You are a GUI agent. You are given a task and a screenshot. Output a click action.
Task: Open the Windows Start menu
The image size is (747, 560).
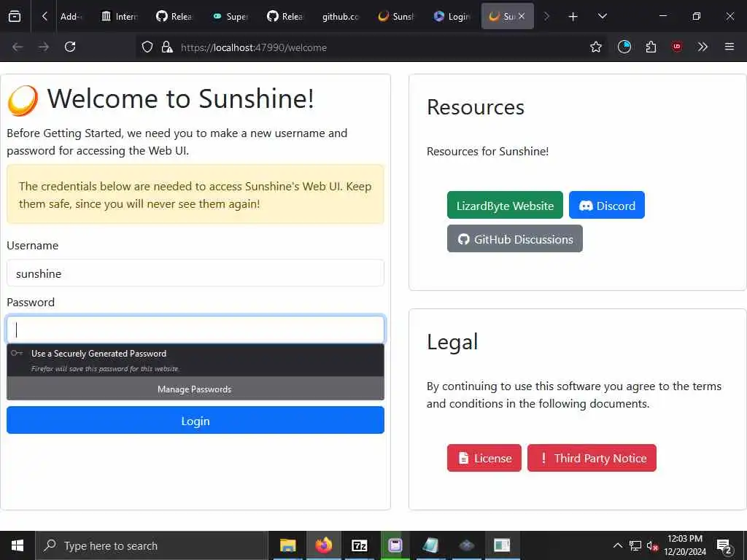point(18,545)
